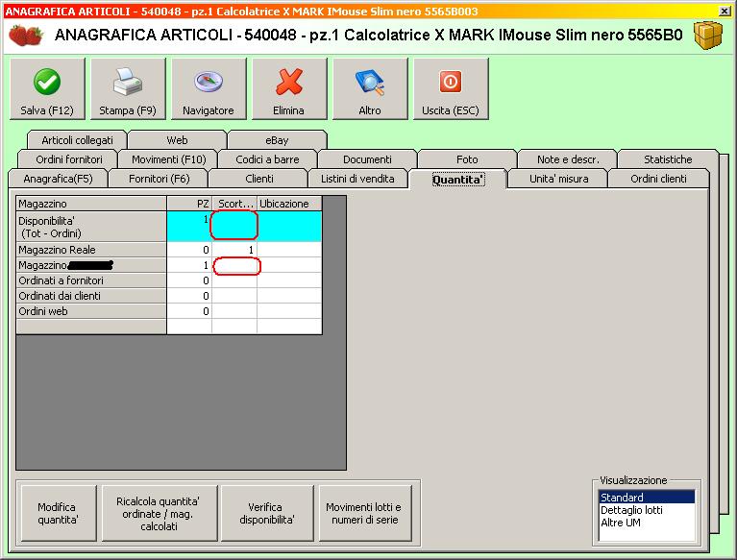737x560 pixels.
Task: Close the Anagrafica Articoli window
Action: coord(725,11)
